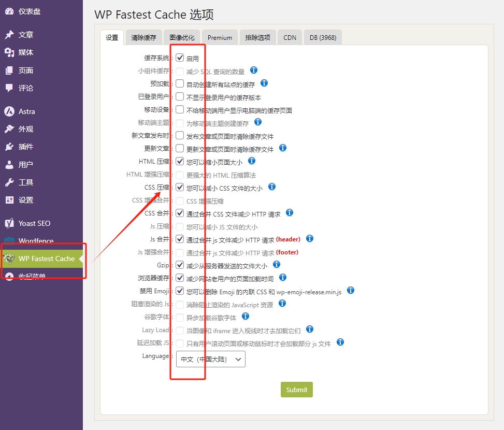The width and height of the screenshot is (504, 430).
Task: Enable the 已登录用户 checkbox
Action: [180, 96]
